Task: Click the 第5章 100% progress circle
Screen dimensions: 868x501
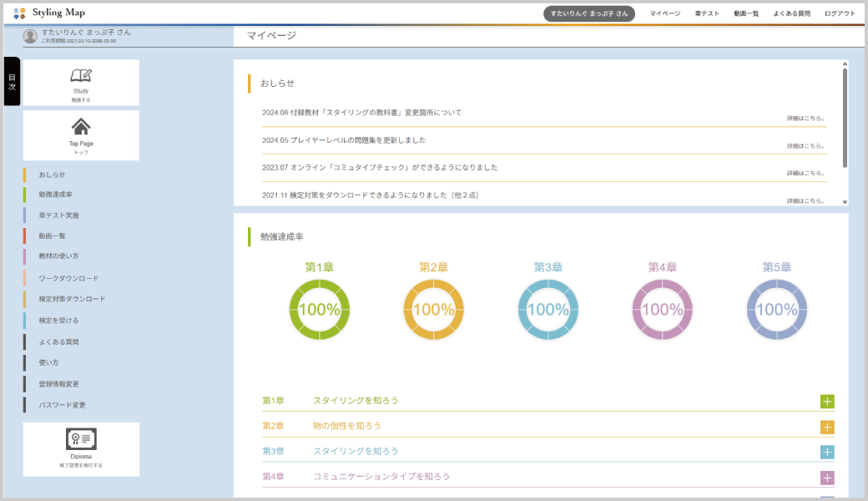Action: [x=776, y=309]
